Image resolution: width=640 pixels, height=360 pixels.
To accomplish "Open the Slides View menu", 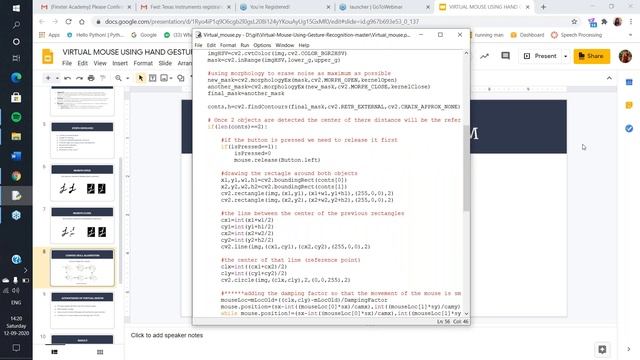I will click(100, 63).
